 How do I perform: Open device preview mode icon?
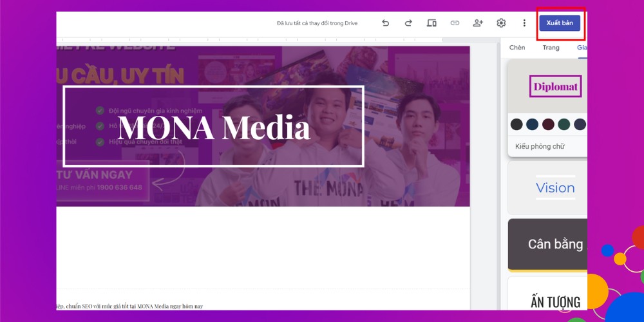pyautogui.click(x=431, y=23)
